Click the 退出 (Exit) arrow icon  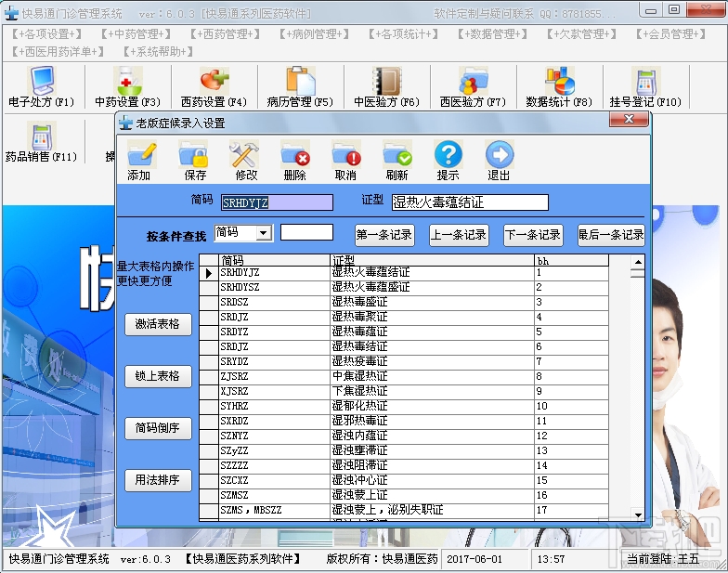500,155
